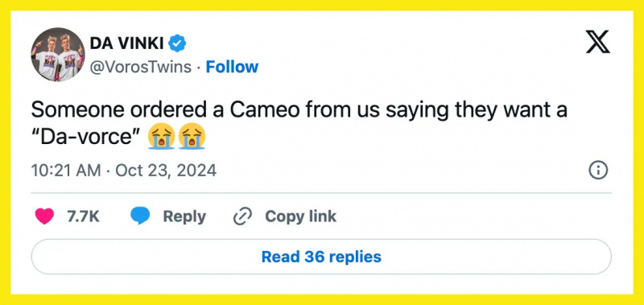644x305 pixels.
Task: Select the Reply text label
Action: coord(184,216)
